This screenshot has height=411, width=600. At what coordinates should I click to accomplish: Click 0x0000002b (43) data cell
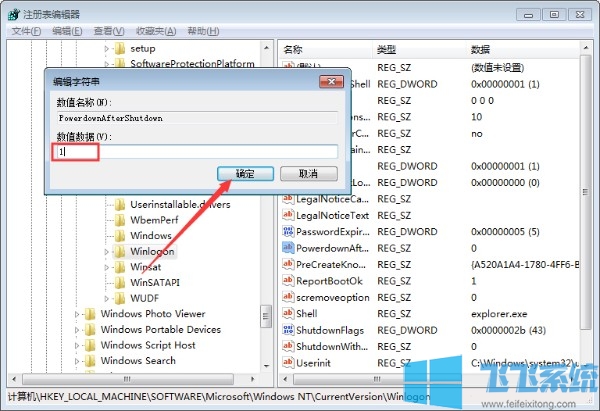pos(509,330)
